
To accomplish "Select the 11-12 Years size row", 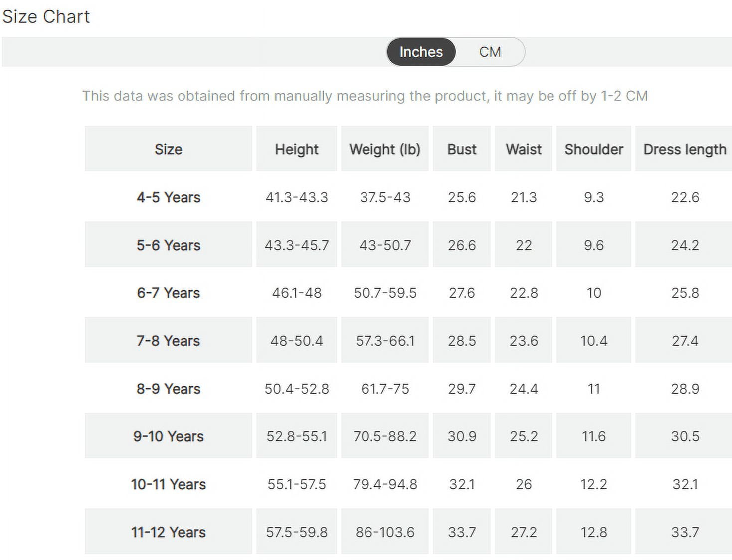I will click(408, 532).
